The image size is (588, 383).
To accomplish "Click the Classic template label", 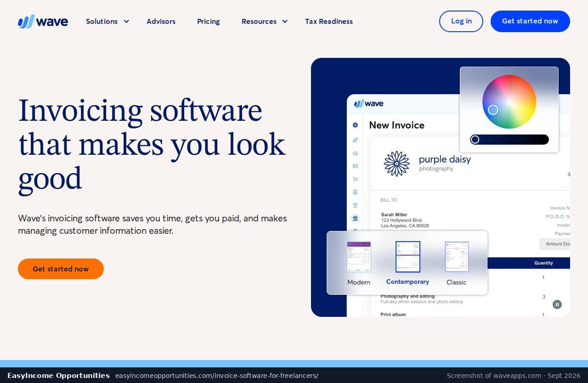I will pyautogui.click(x=457, y=282).
